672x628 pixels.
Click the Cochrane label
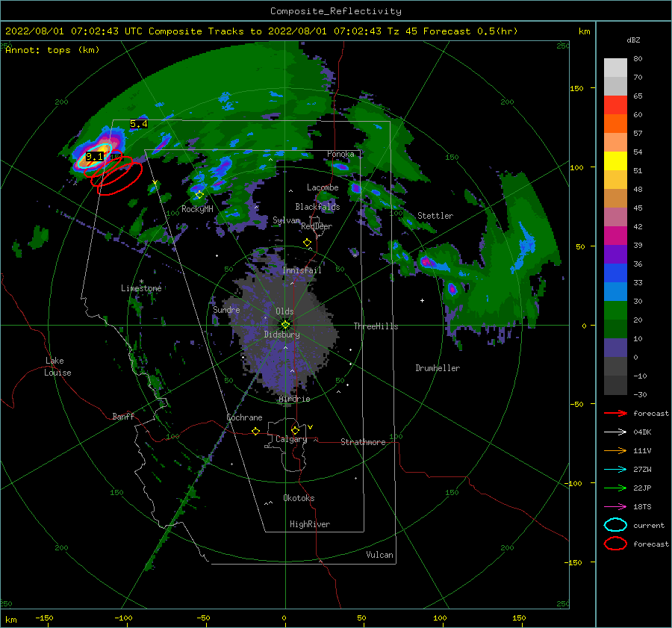[244, 417]
